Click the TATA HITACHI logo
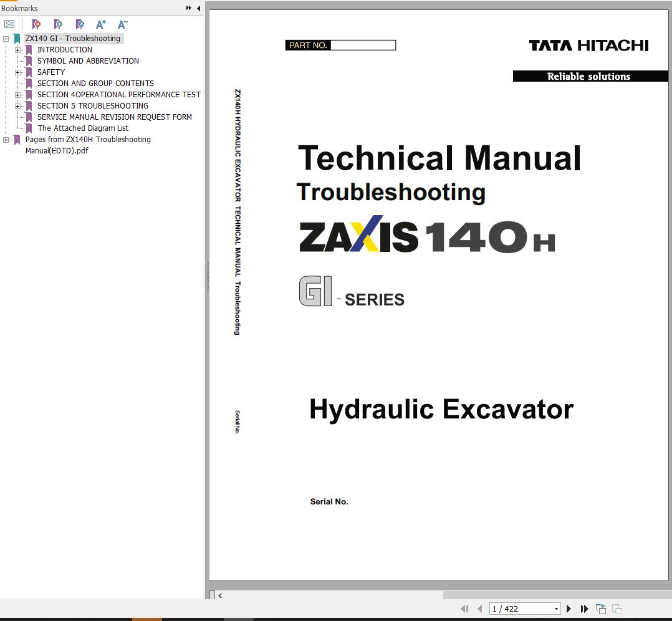Viewport: 672px width, 621px height. (589, 46)
